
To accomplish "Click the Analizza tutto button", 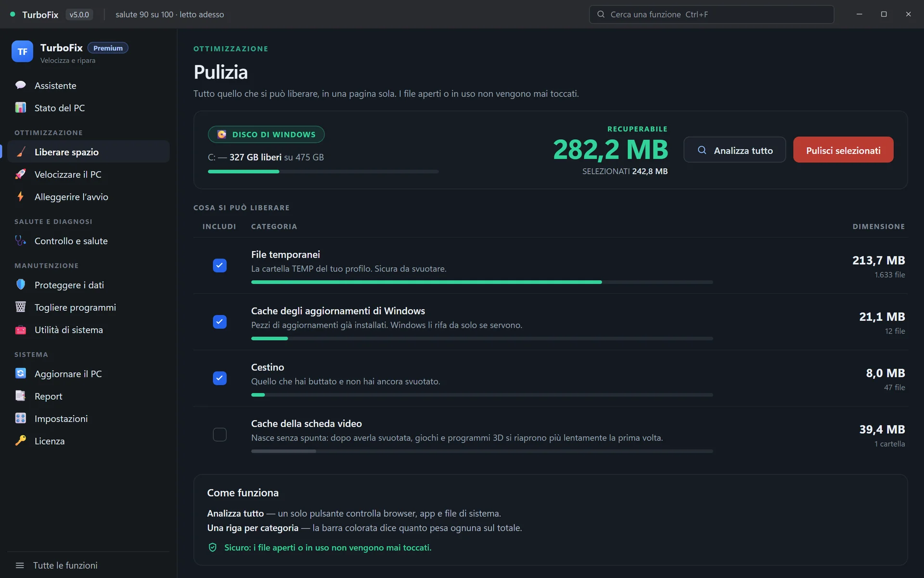I will click(x=734, y=150).
